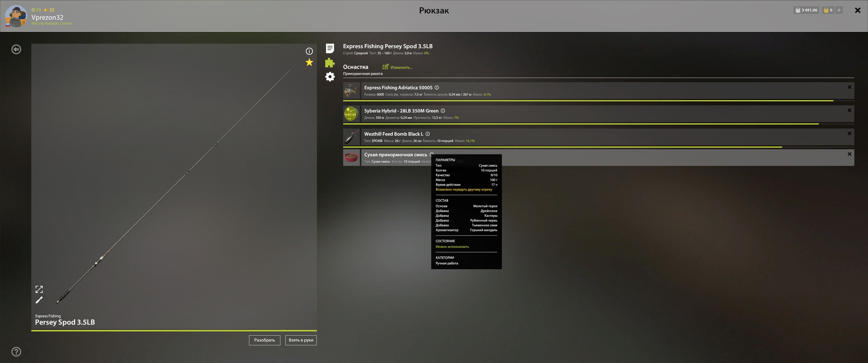Show info for Syberia Hybrid line
Image resolution: width=868 pixels, height=363 pixels.
(x=443, y=111)
